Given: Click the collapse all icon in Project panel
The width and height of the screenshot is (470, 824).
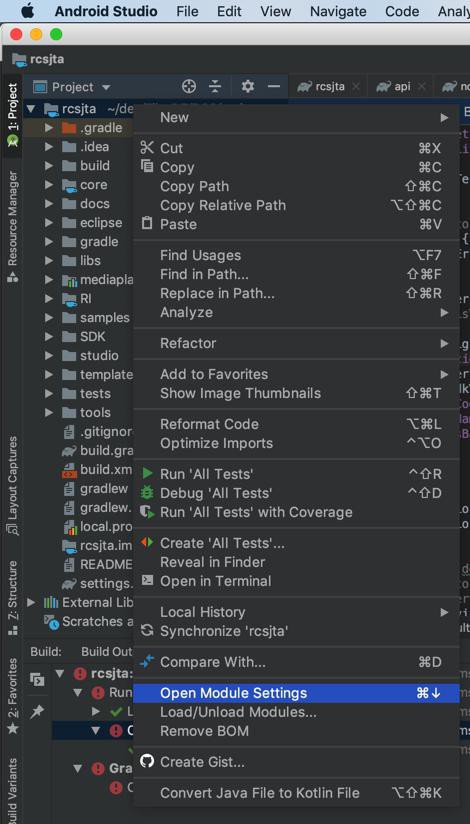Looking at the screenshot, I should 215,87.
